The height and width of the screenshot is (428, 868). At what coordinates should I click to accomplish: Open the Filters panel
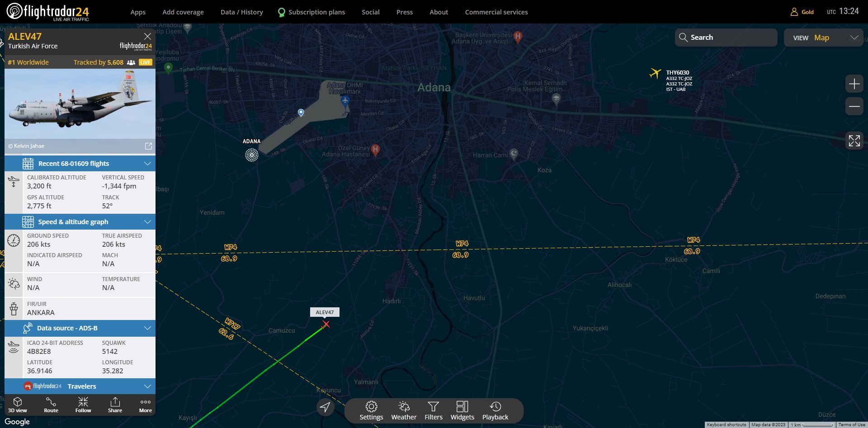coord(434,411)
